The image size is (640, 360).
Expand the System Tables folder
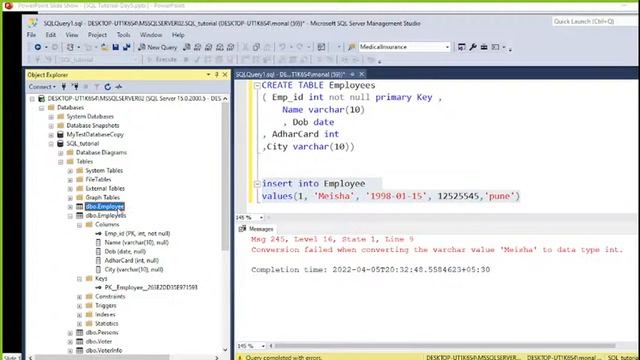(70, 171)
